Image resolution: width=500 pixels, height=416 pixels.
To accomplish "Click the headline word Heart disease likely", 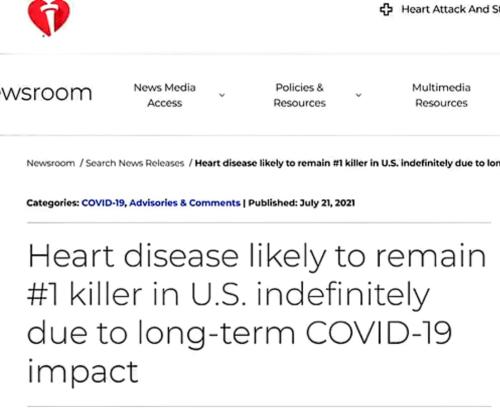I will 177,256.
